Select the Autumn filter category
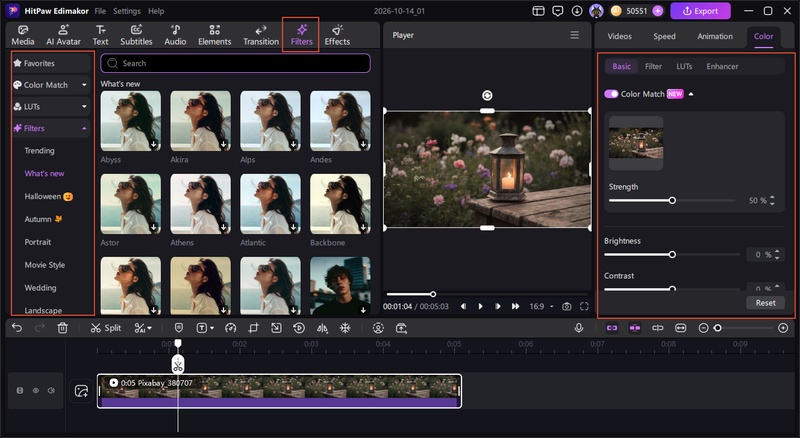Viewport: 800px width, 438px height. (43, 219)
